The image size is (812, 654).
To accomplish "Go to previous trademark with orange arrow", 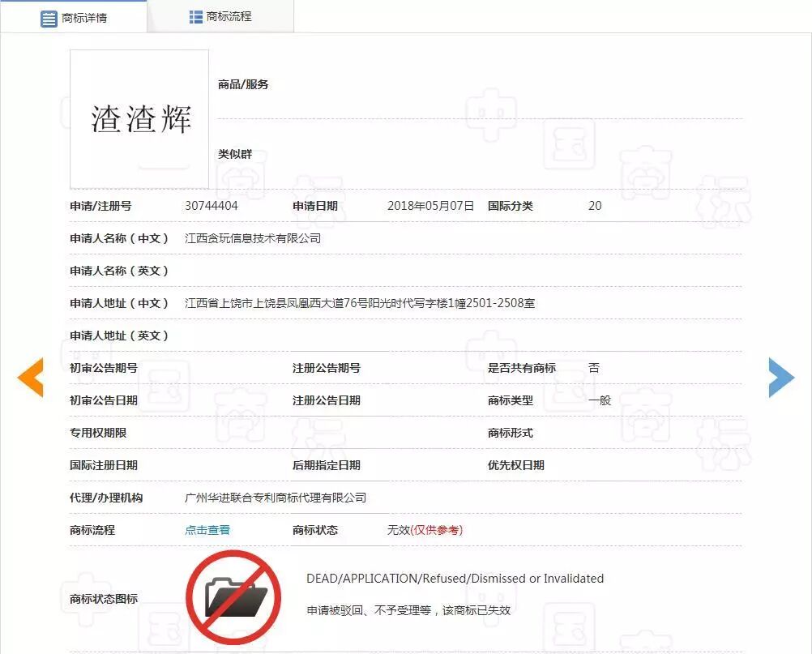I will point(31,378).
